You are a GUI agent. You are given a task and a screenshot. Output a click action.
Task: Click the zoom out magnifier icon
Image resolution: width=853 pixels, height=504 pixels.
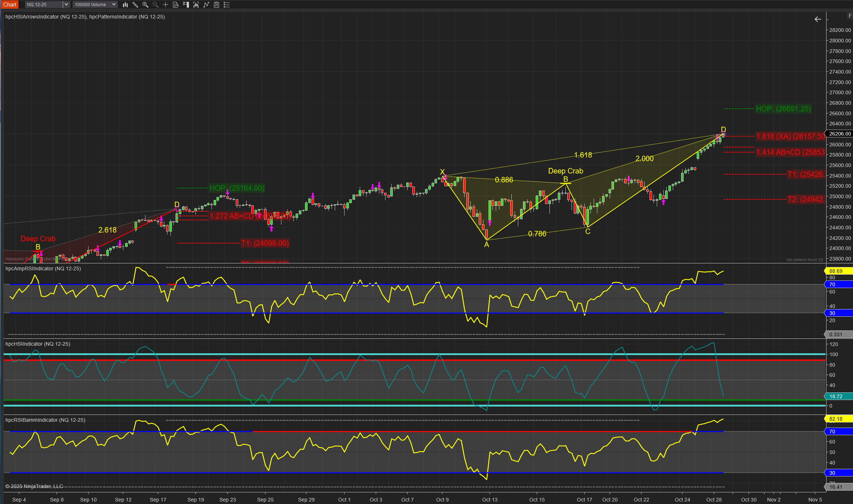click(x=156, y=5)
